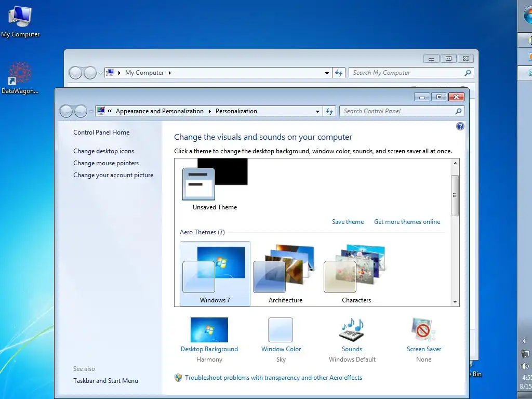
Task: Open the My Computer desktop icon
Action: point(20,21)
